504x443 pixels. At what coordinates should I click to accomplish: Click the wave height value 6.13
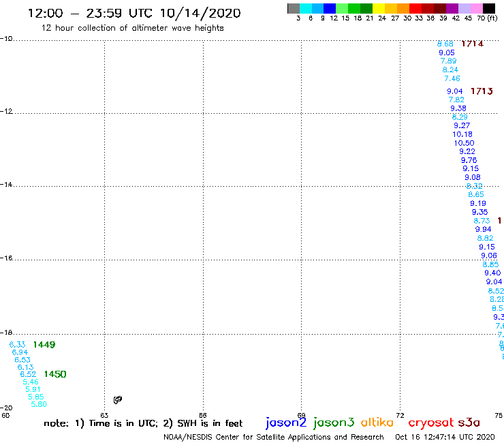click(25, 367)
